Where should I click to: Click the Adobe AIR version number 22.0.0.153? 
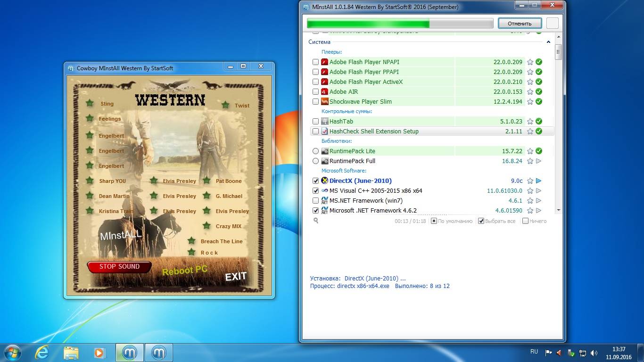click(508, 91)
